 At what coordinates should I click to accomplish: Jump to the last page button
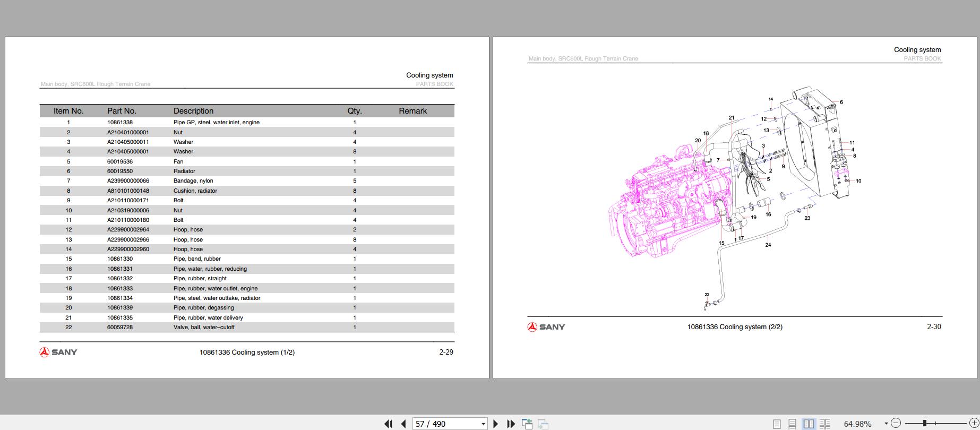[511, 424]
